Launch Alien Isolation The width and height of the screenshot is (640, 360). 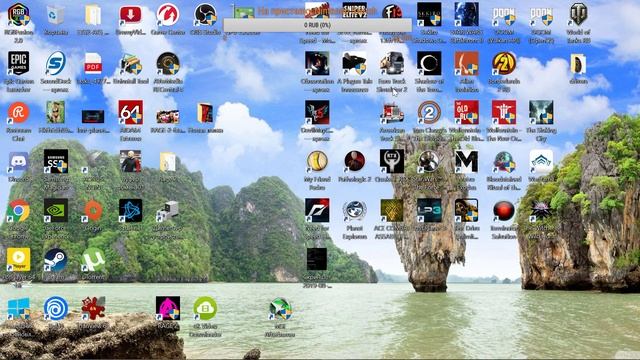[467, 64]
